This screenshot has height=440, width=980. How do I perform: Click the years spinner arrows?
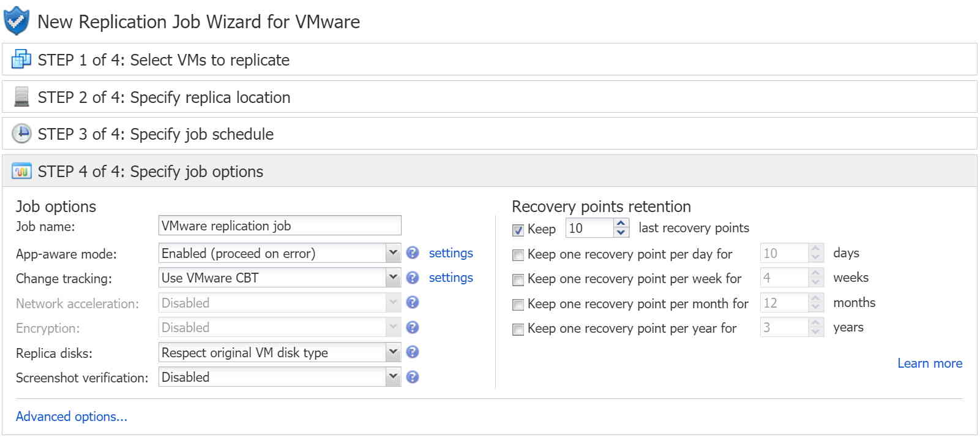[x=815, y=327]
